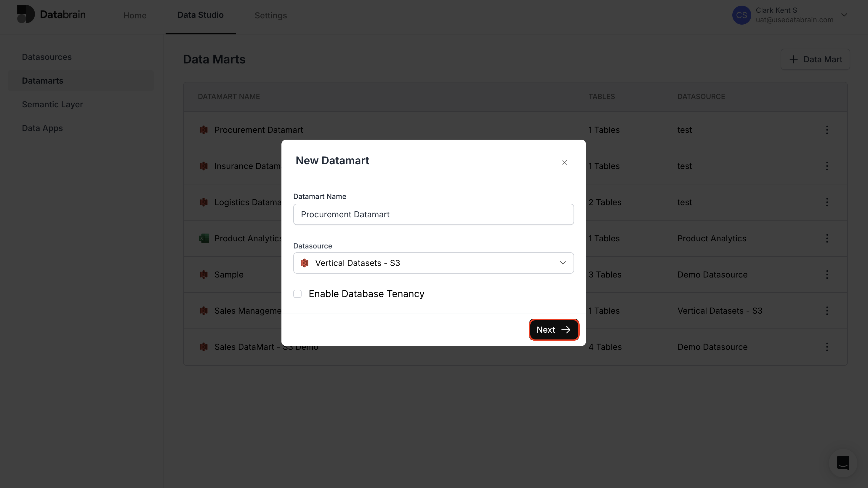868x488 pixels.
Task: Close the New Datamart dialog
Action: coord(564,162)
